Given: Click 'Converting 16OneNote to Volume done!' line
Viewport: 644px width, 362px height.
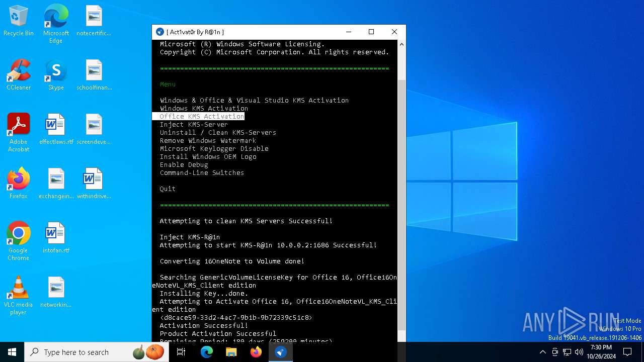Looking at the screenshot, I should click(232, 261).
